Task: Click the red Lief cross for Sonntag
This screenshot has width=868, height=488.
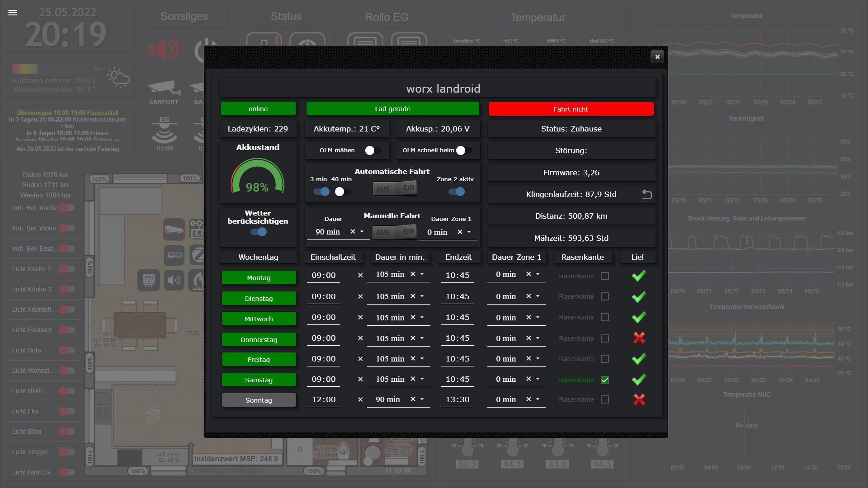Action: (639, 399)
